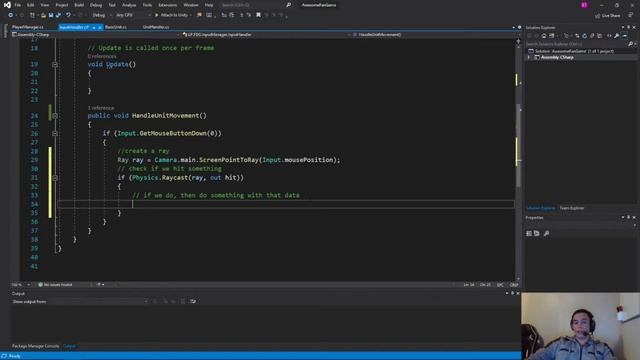
Task: Click the navigate backward toolbar icon
Action: click(11, 15)
